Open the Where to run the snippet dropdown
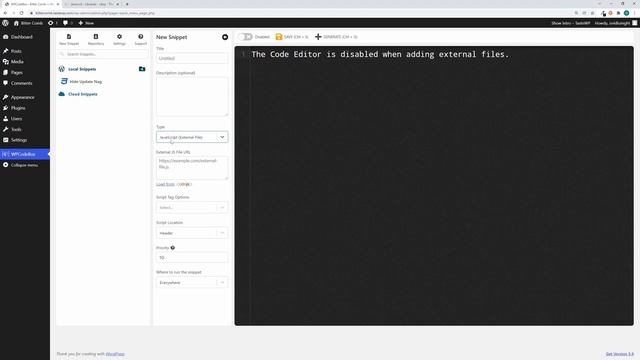Screen dimensions: 640x360 point(192,282)
